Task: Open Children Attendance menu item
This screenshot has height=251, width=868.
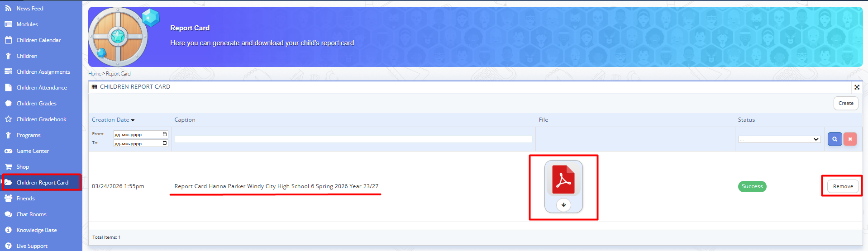Action: tap(42, 88)
